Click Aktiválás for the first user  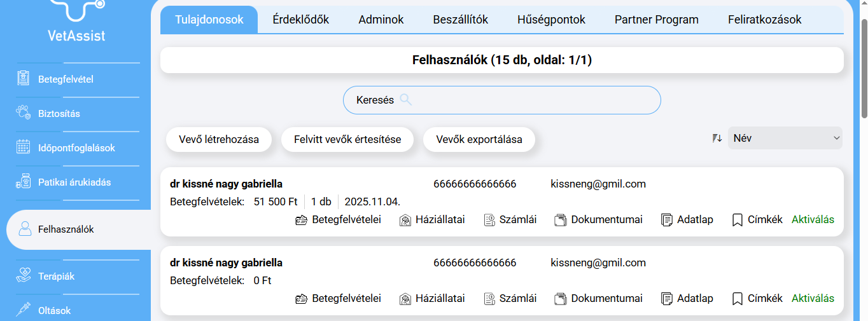click(x=813, y=219)
